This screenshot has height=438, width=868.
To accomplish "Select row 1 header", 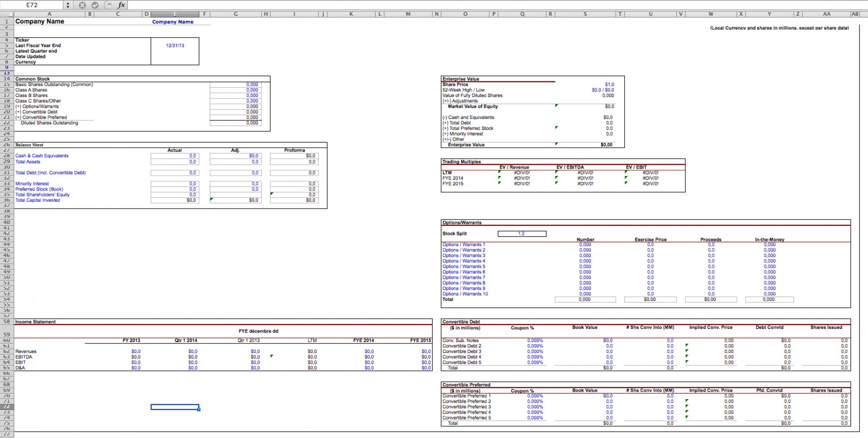I will 7,21.
